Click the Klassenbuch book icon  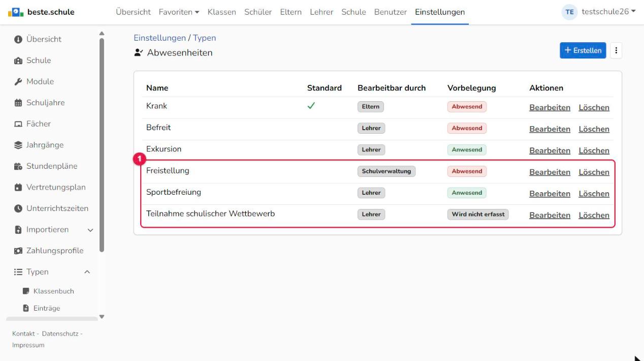(26, 291)
